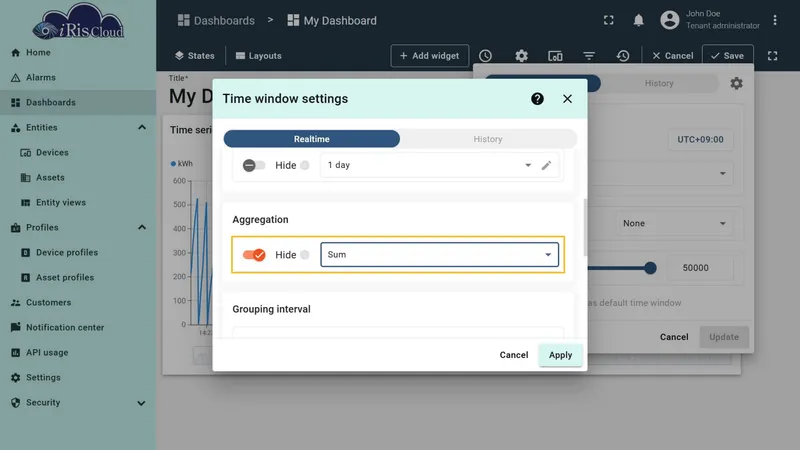
Task: Open dashboard Layouts
Action: [259, 56]
